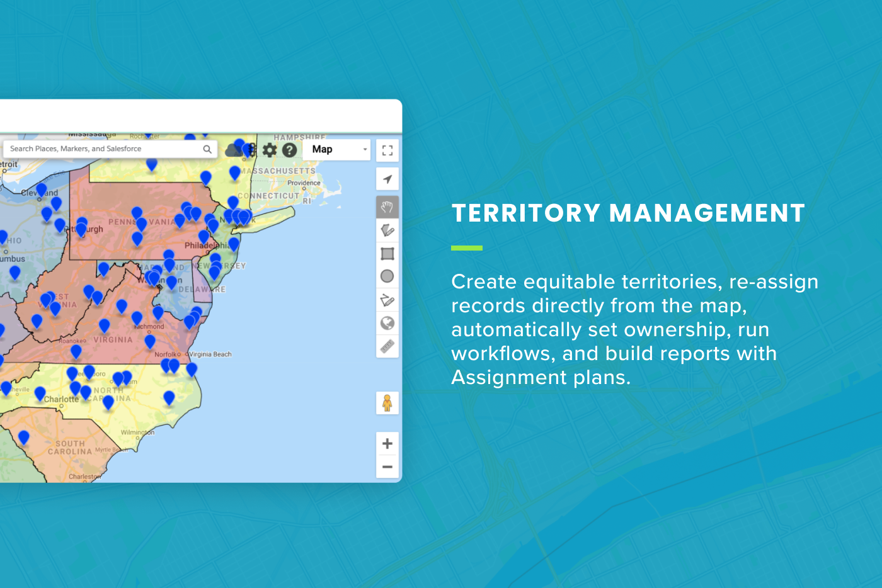The width and height of the screenshot is (882, 588).
Task: Click the blue marker in South Carolina
Action: (x=24, y=436)
